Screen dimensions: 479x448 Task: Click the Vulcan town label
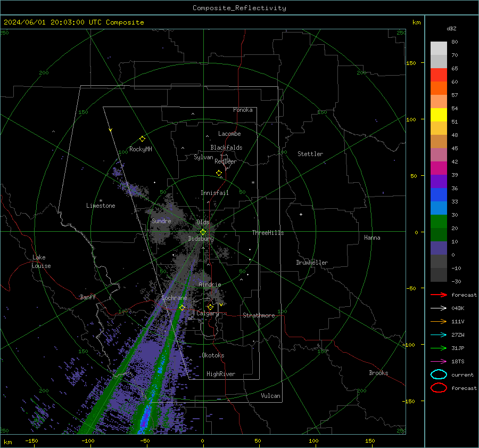pyautogui.click(x=270, y=396)
